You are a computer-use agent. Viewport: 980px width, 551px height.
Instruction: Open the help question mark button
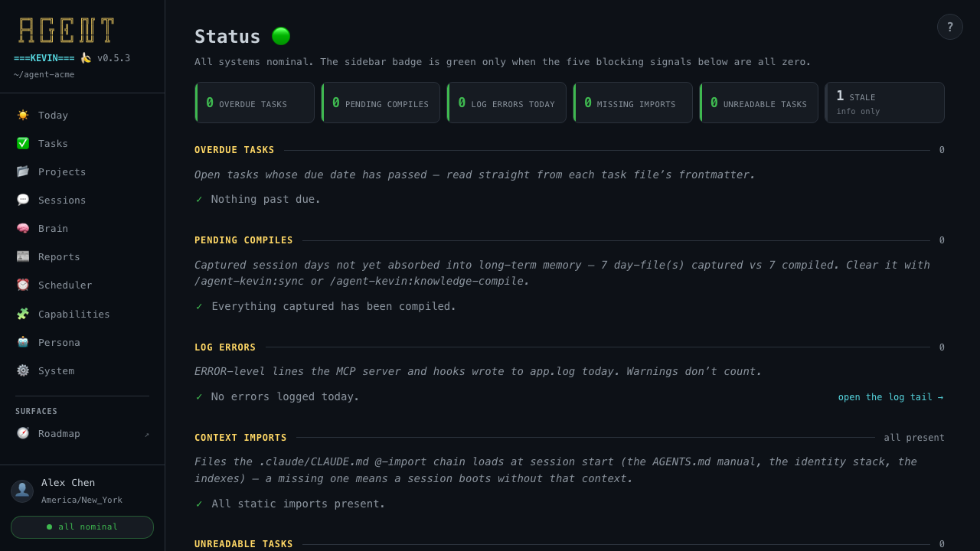point(950,27)
